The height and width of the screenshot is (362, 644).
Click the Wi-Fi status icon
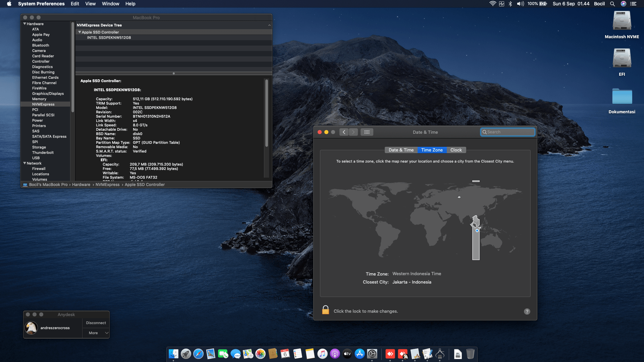(x=493, y=4)
